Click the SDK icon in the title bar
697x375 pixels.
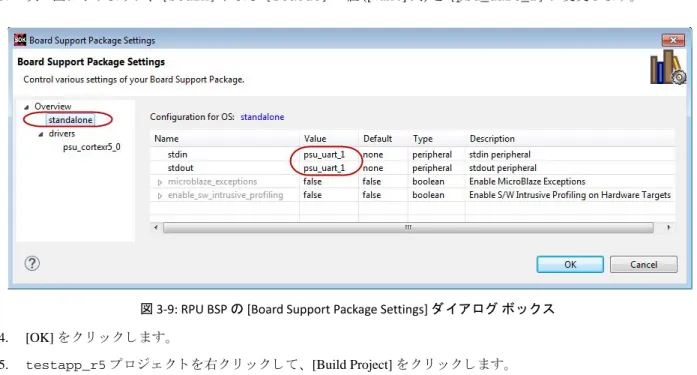[x=20, y=40]
